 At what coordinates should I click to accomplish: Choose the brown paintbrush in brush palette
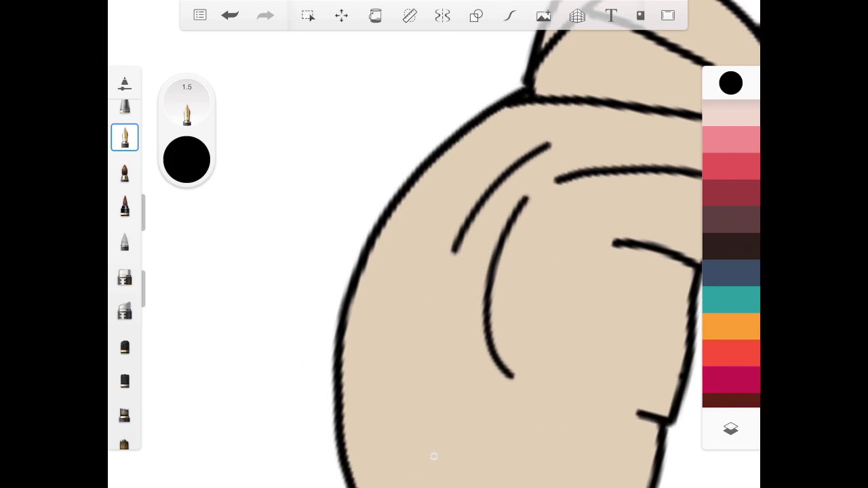(125, 173)
